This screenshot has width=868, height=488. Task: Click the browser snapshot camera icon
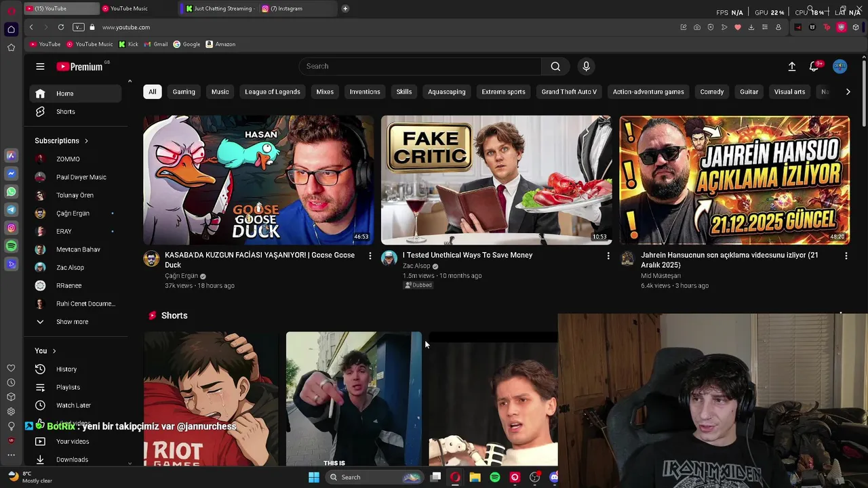[697, 27]
